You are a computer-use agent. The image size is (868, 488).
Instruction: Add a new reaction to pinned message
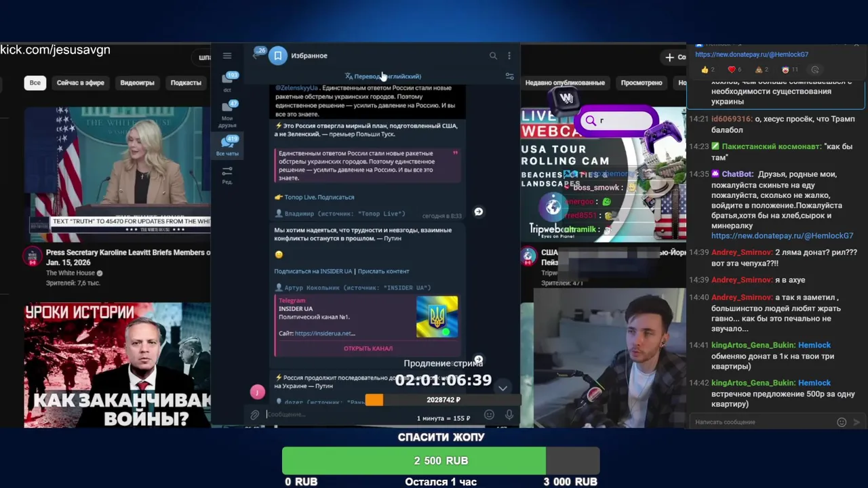(x=815, y=70)
